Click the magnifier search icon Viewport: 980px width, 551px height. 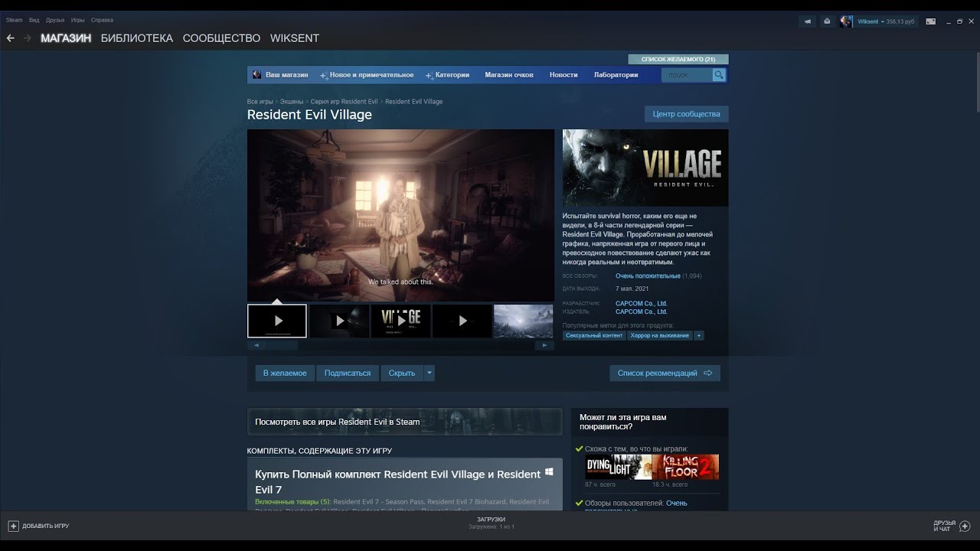pos(718,75)
